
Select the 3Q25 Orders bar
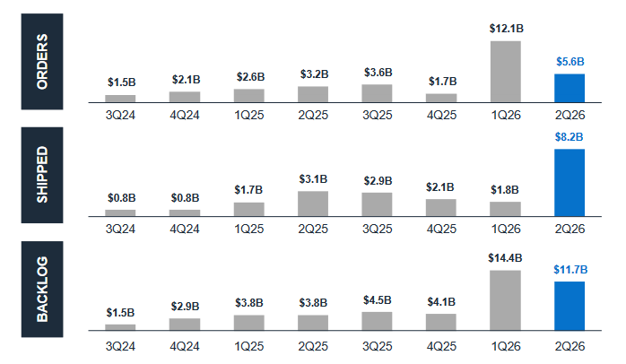click(377, 93)
